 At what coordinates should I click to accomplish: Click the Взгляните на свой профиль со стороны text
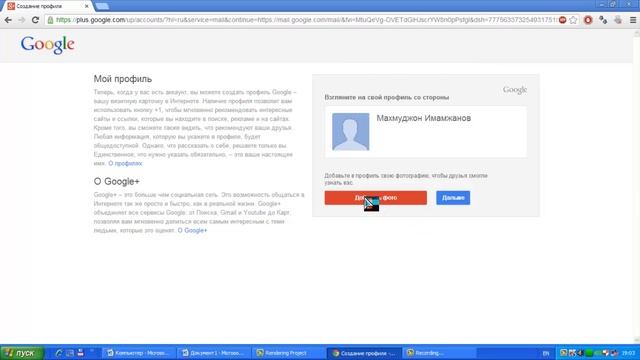click(x=387, y=98)
